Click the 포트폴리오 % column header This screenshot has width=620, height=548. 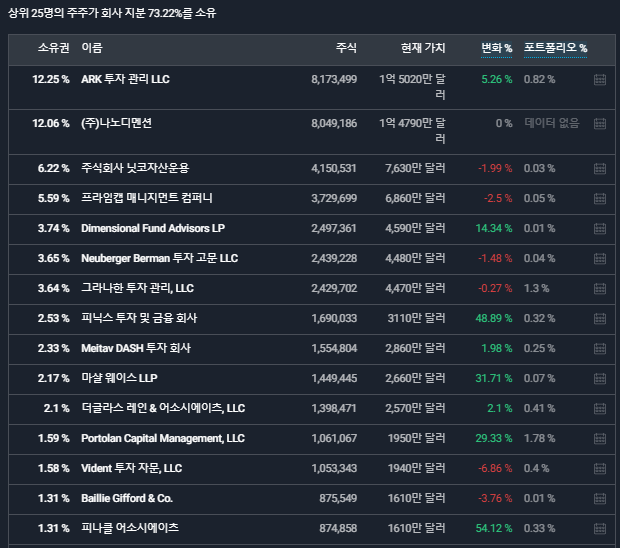click(555, 48)
